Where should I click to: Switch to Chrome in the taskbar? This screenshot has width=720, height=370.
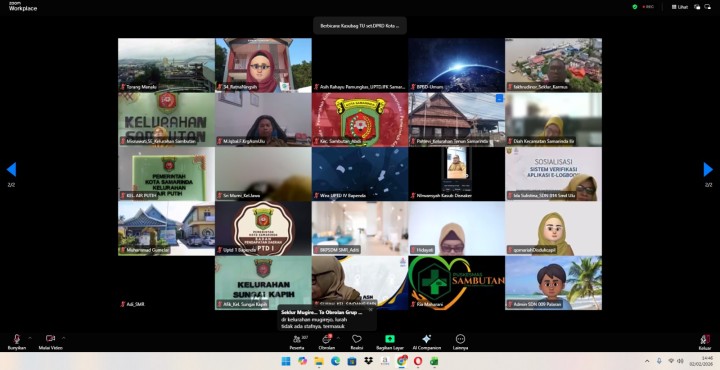tap(402, 361)
